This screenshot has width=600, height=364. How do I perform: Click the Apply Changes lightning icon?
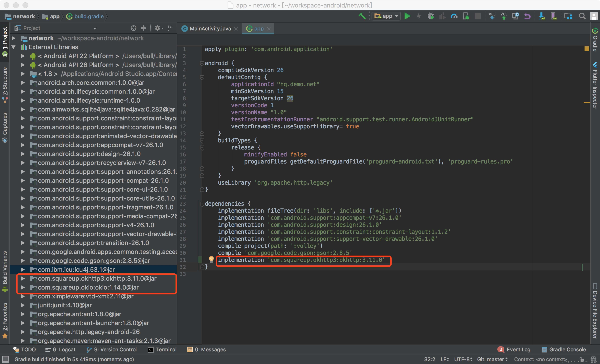[x=419, y=16]
